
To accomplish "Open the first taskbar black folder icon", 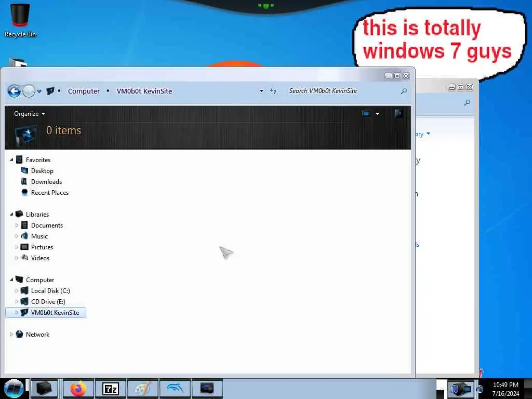I will [x=44, y=389].
